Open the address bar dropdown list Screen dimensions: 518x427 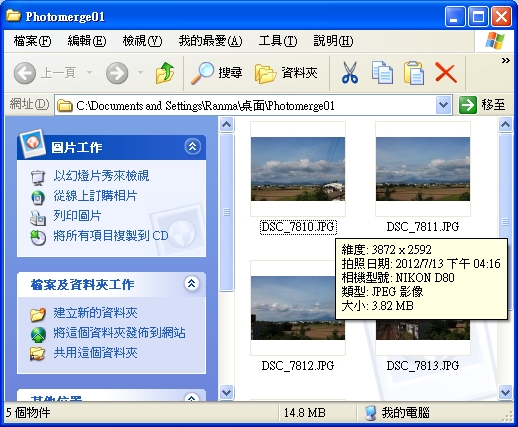(x=443, y=105)
